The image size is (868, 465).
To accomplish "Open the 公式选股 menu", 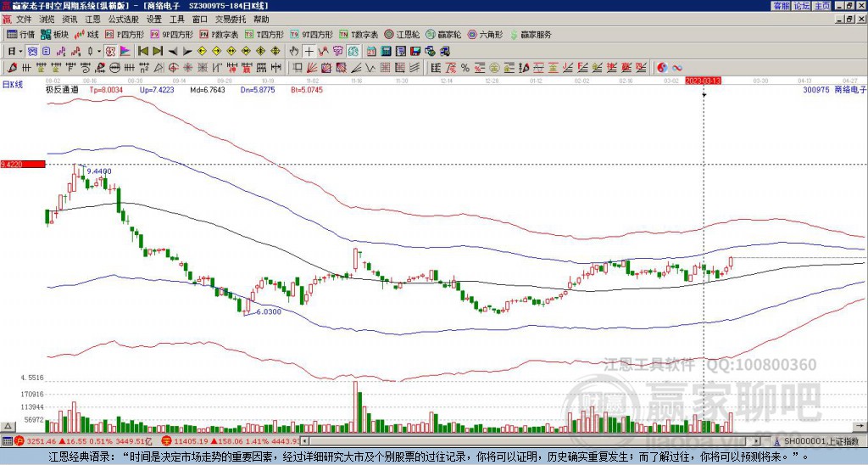I will [x=124, y=20].
